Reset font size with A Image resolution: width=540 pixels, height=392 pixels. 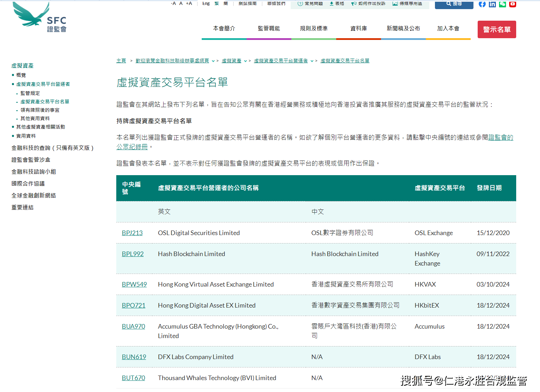(181, 4)
